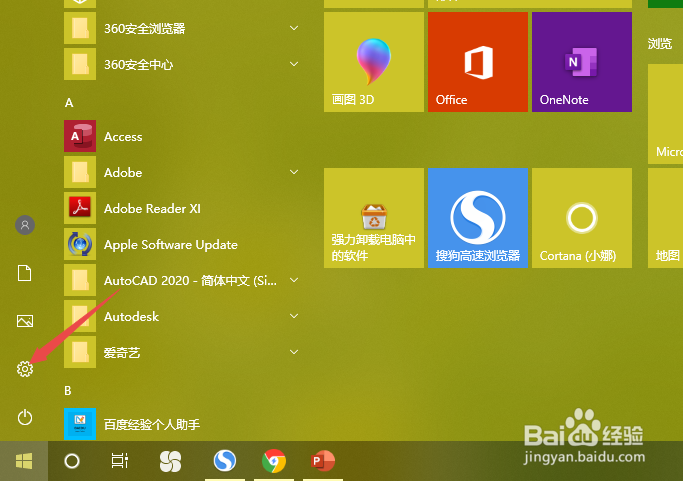
Task: Expand the Autodesk folder chevron
Action: point(294,316)
